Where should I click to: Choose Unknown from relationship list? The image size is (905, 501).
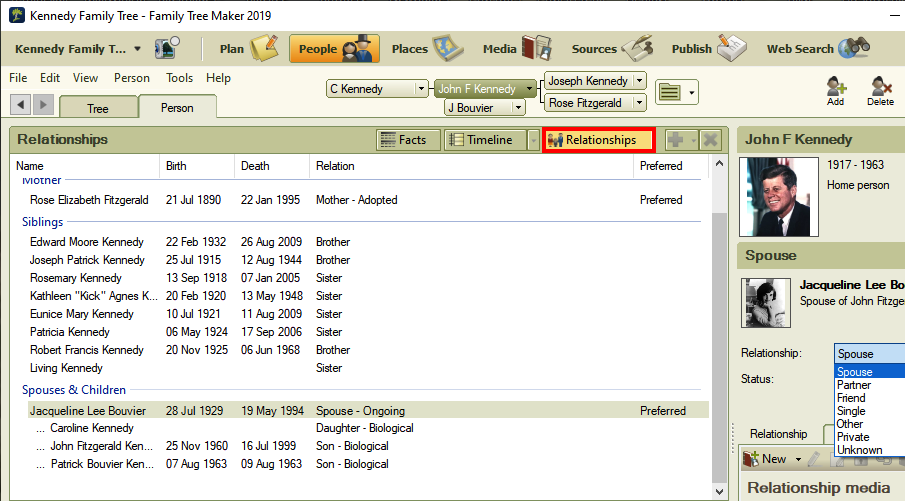click(869, 450)
